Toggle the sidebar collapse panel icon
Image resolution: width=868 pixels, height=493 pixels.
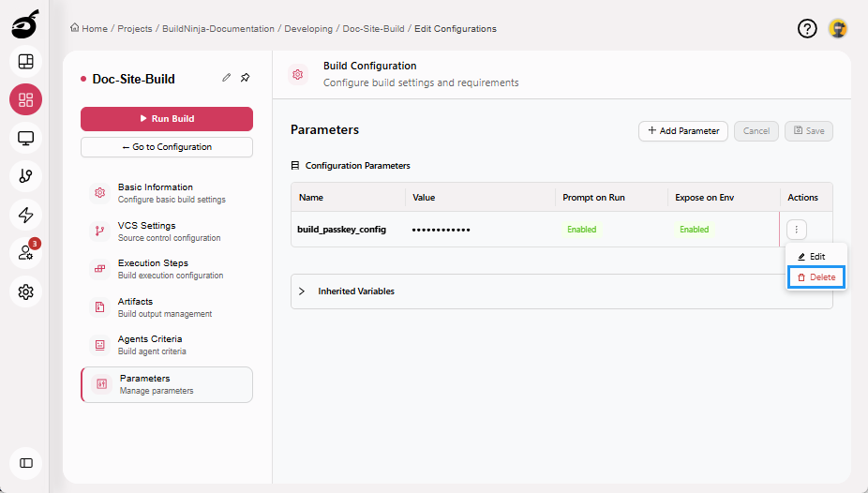pos(25,463)
